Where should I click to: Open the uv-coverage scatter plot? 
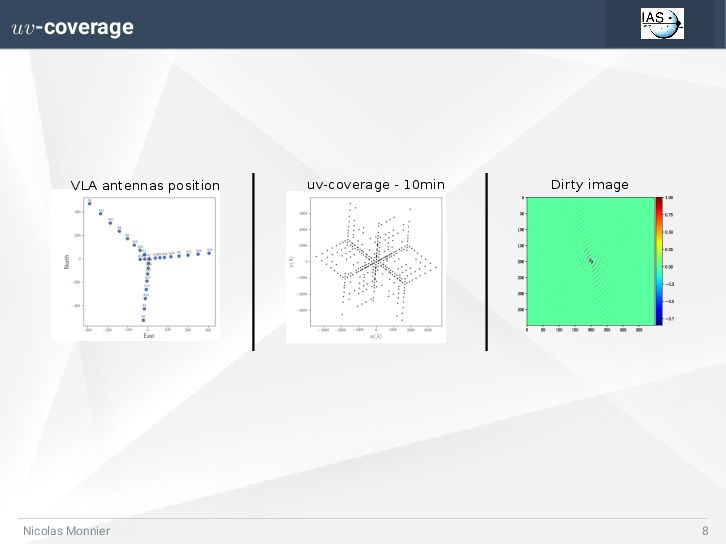pos(366,267)
